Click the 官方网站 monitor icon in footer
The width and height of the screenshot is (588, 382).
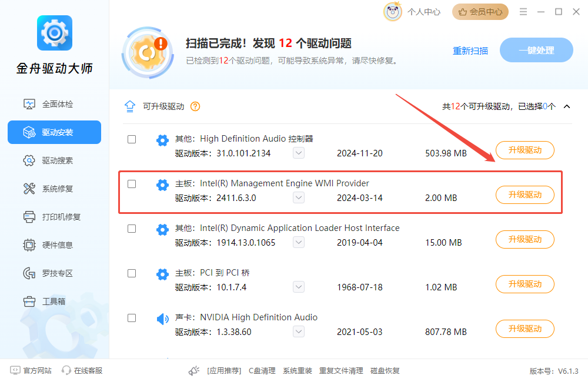15,370
